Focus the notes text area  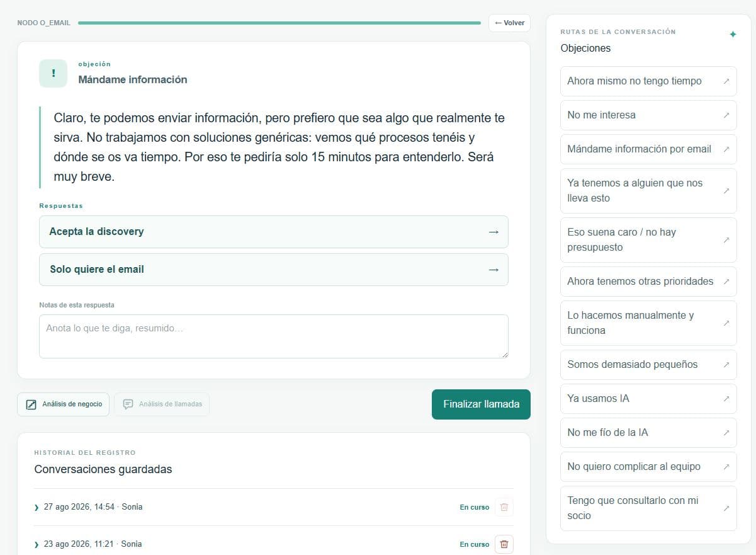click(274, 336)
